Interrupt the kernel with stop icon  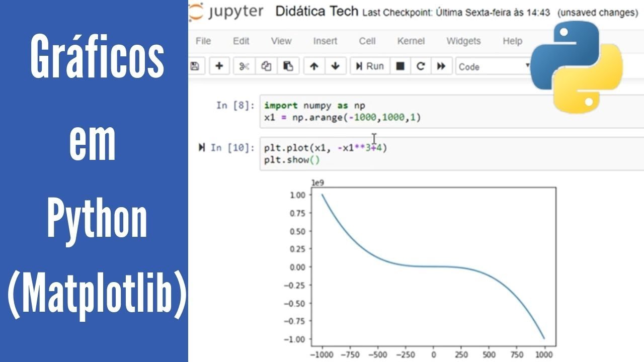pos(400,66)
